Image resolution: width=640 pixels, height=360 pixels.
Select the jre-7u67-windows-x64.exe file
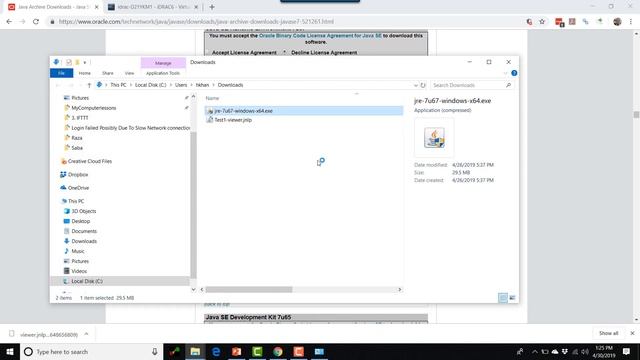[304, 111]
